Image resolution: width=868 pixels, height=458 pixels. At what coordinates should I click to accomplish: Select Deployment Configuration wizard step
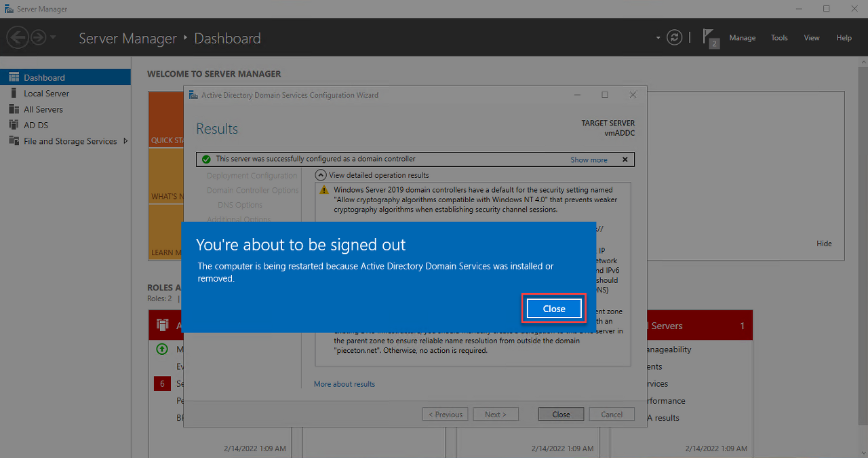(x=252, y=176)
